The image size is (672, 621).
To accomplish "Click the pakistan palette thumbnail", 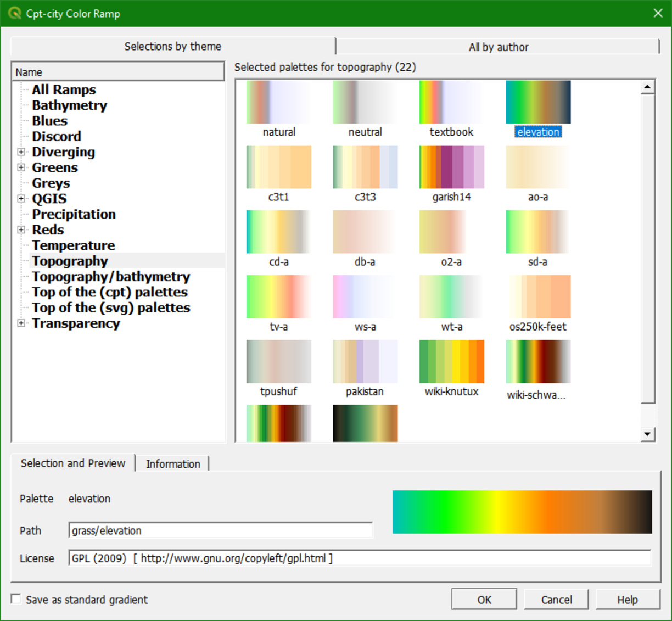I will 365,361.
